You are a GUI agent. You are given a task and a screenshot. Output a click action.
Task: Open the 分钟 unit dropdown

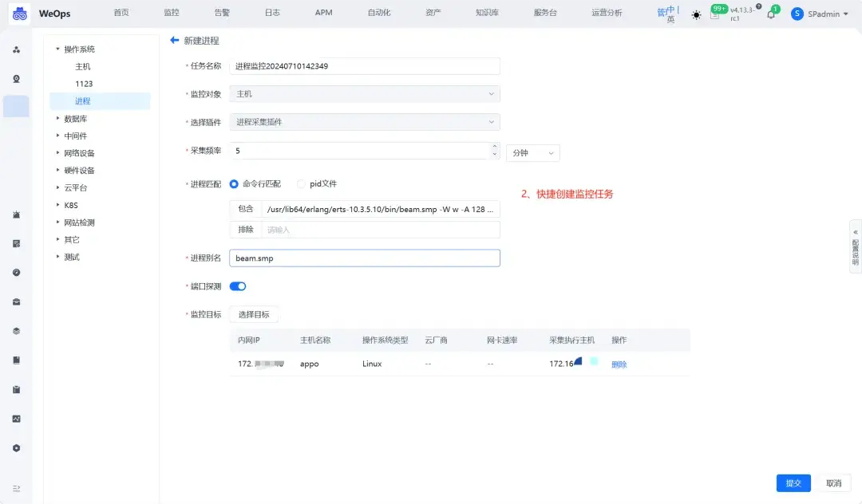coord(532,153)
